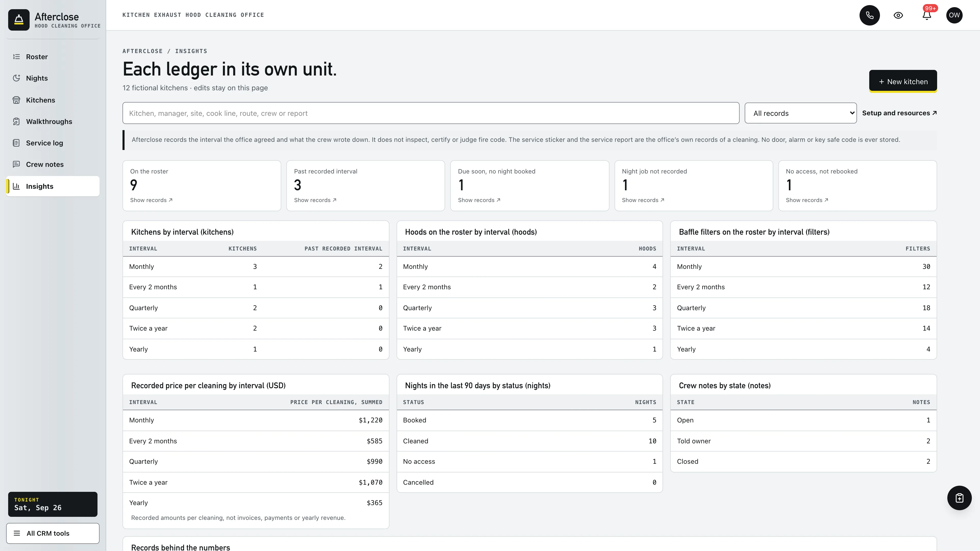
Task: Click the Walkthroughs clipboard icon in sidebar
Action: [16, 121]
